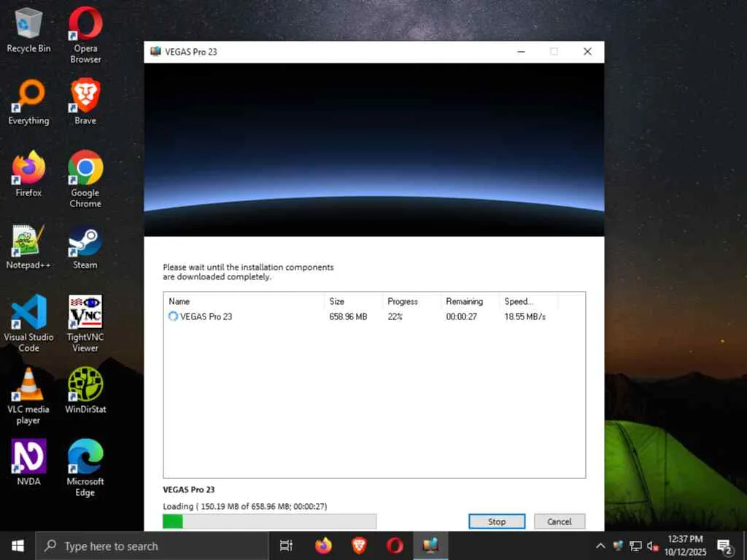Open the Windows Start menu
This screenshot has width=747, height=560.
click(x=18, y=545)
